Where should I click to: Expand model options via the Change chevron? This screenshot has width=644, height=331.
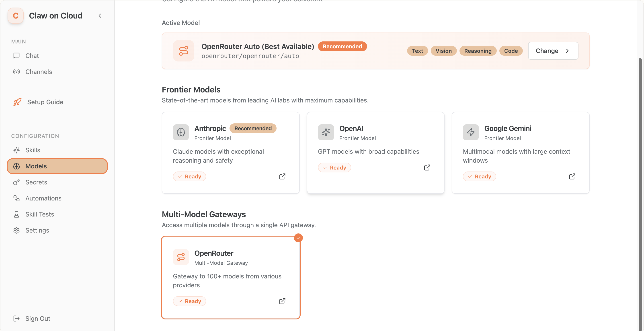[x=568, y=51]
